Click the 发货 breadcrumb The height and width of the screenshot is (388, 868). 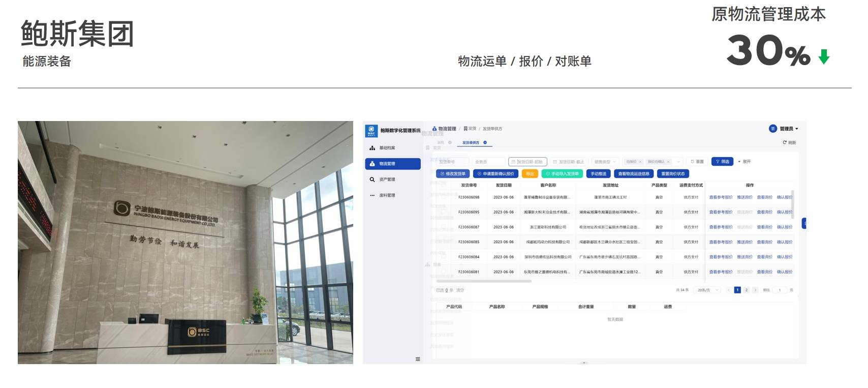tap(470, 129)
